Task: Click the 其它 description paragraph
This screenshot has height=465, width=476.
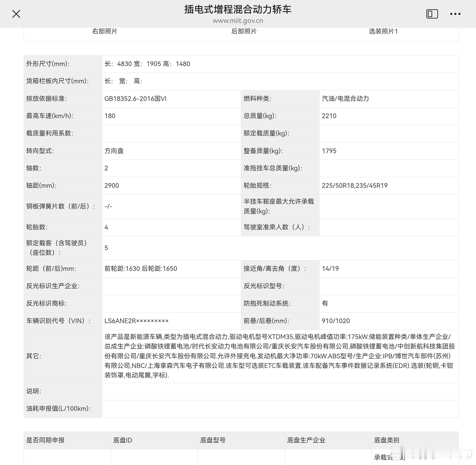Action: point(280,356)
